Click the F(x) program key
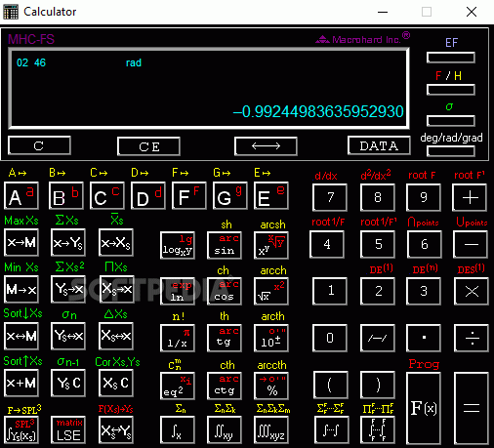 click(x=424, y=408)
